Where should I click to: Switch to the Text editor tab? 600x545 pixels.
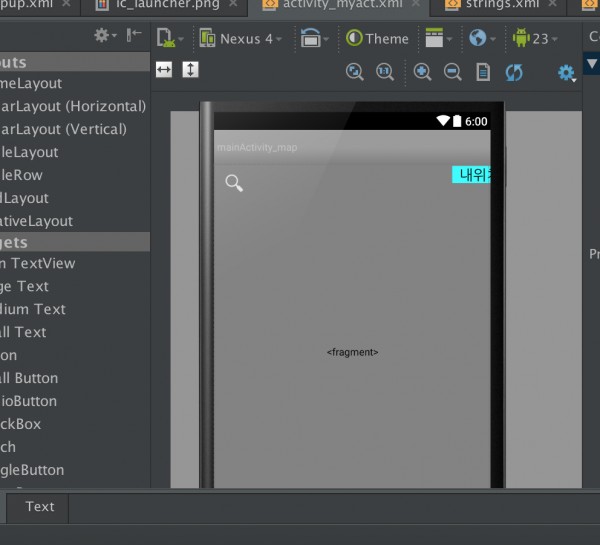tap(40, 507)
